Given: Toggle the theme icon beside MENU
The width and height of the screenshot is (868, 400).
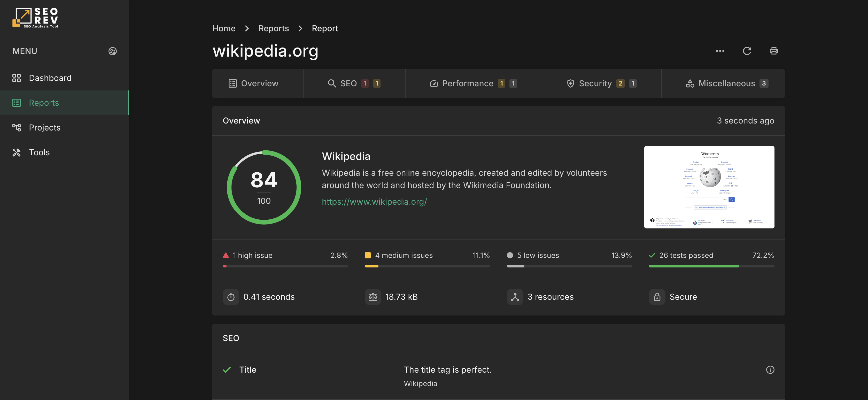Looking at the screenshot, I should point(113,51).
